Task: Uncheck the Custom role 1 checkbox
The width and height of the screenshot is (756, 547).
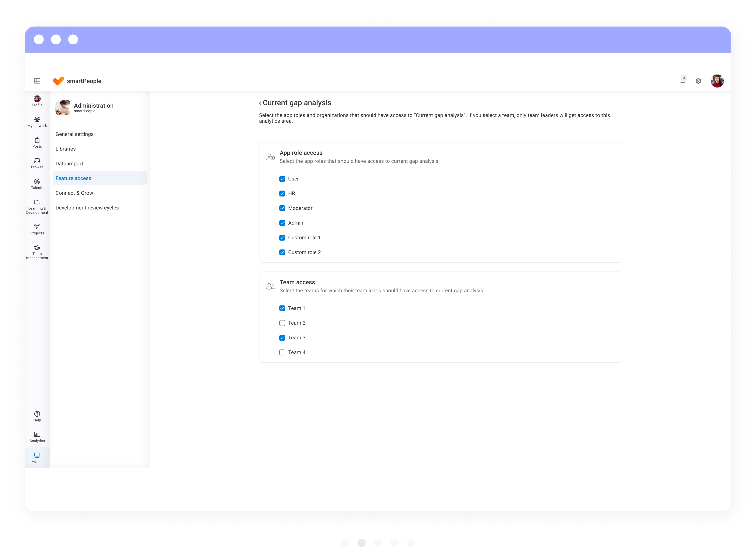Action: pyautogui.click(x=282, y=238)
